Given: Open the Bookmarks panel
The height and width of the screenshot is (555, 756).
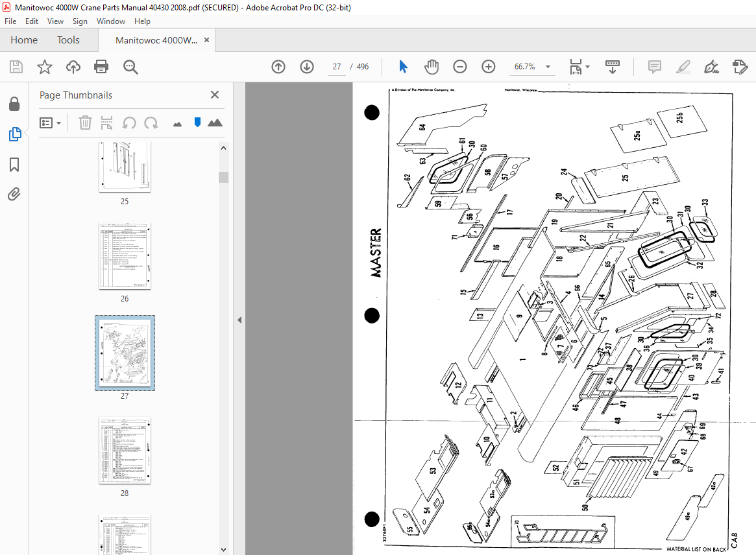Looking at the screenshot, I should pos(14,164).
